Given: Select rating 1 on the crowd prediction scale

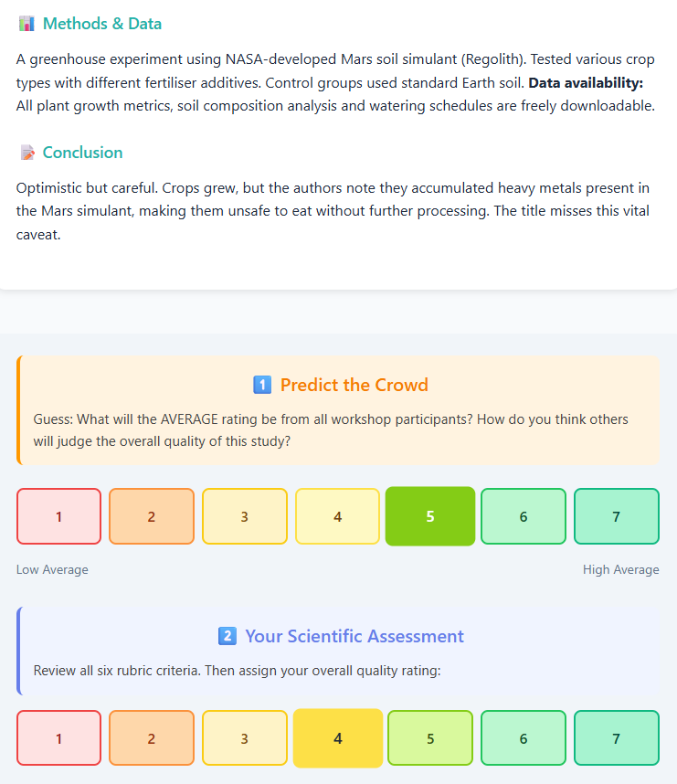Looking at the screenshot, I should tap(58, 516).
